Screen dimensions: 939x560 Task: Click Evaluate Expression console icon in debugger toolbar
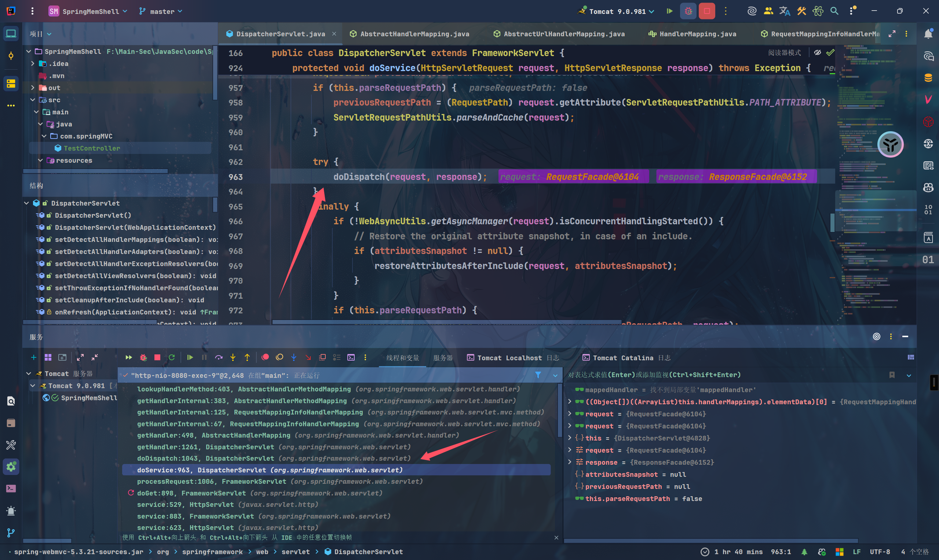coord(351,357)
